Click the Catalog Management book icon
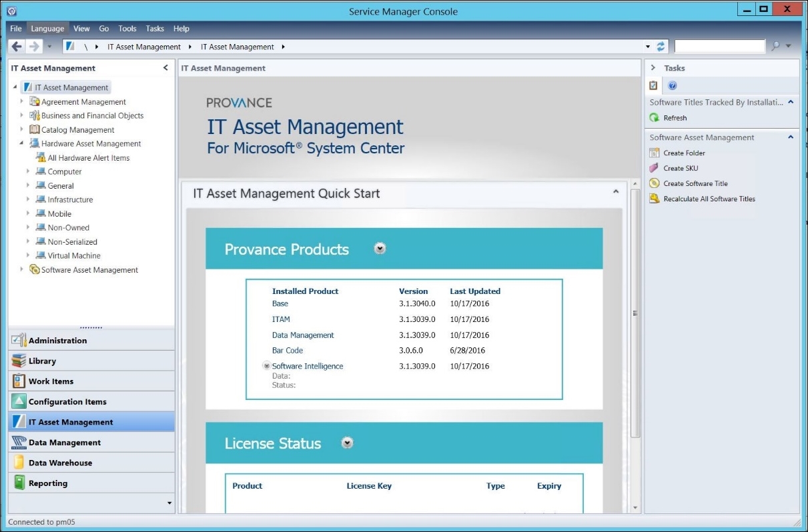Viewport: 808px width, 532px height. point(35,129)
